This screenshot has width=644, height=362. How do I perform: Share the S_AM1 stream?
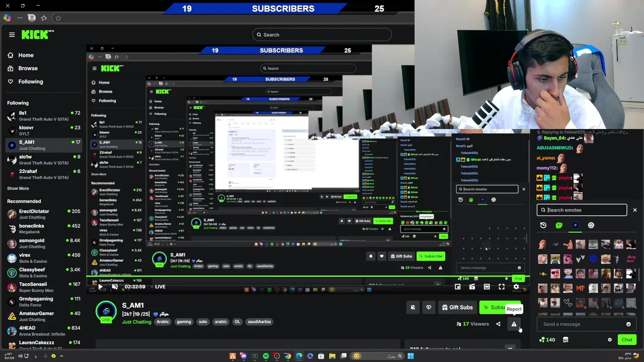(498, 324)
